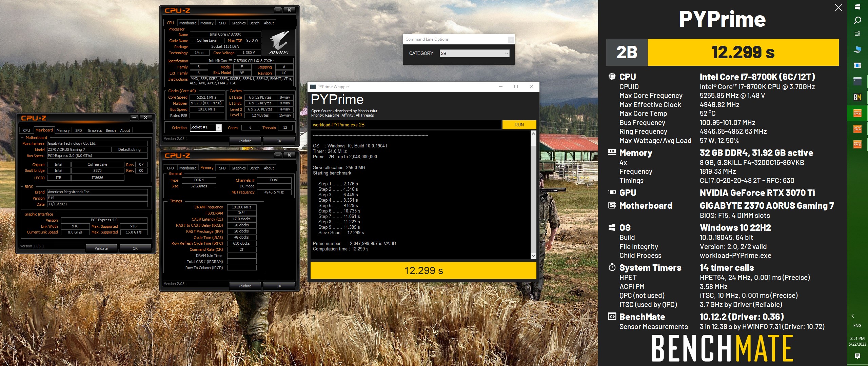Minimize the CPU-Z Memory window
The image size is (868, 366).
[278, 155]
